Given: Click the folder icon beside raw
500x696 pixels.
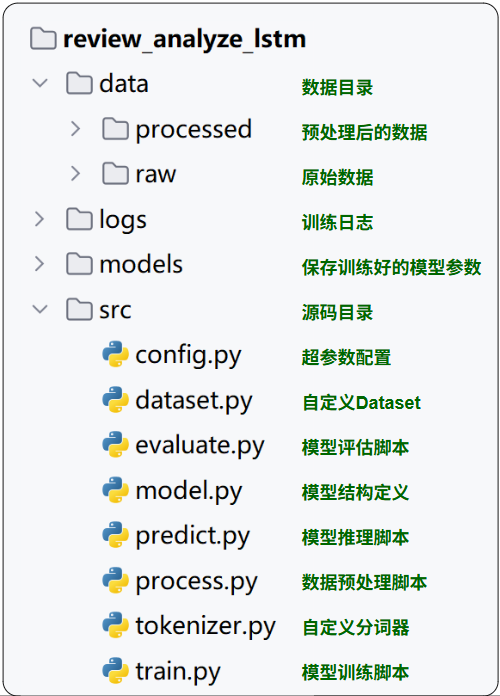Looking at the screenshot, I should (115, 174).
